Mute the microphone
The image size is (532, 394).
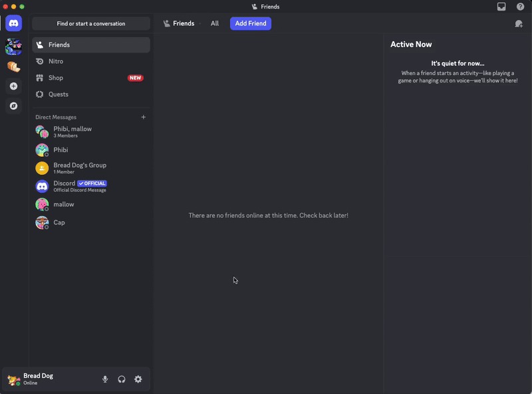click(x=105, y=379)
